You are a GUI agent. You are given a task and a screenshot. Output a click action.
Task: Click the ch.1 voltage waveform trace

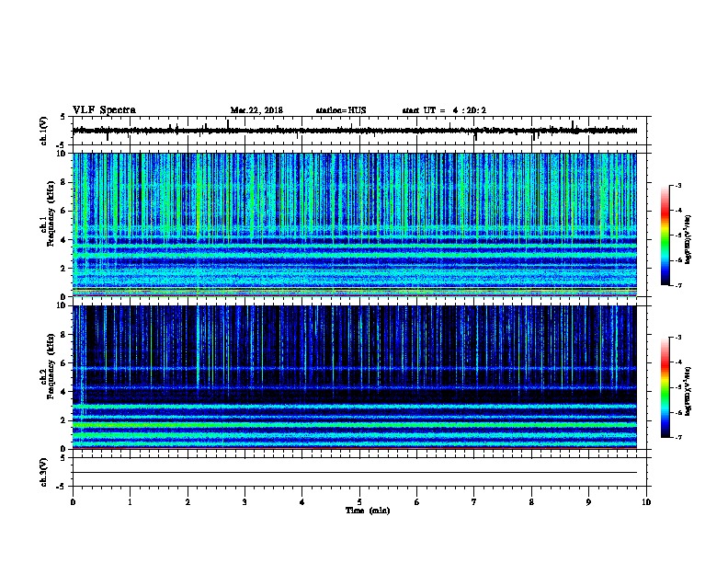(x=355, y=131)
